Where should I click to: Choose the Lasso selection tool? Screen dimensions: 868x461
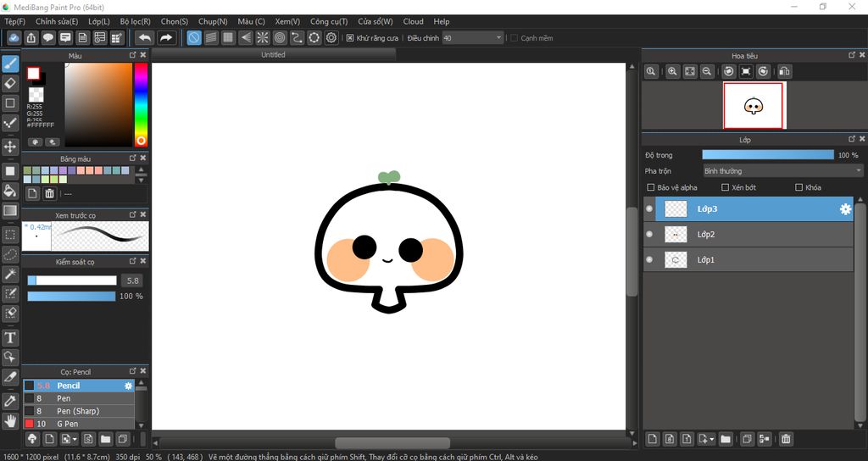pyautogui.click(x=10, y=254)
